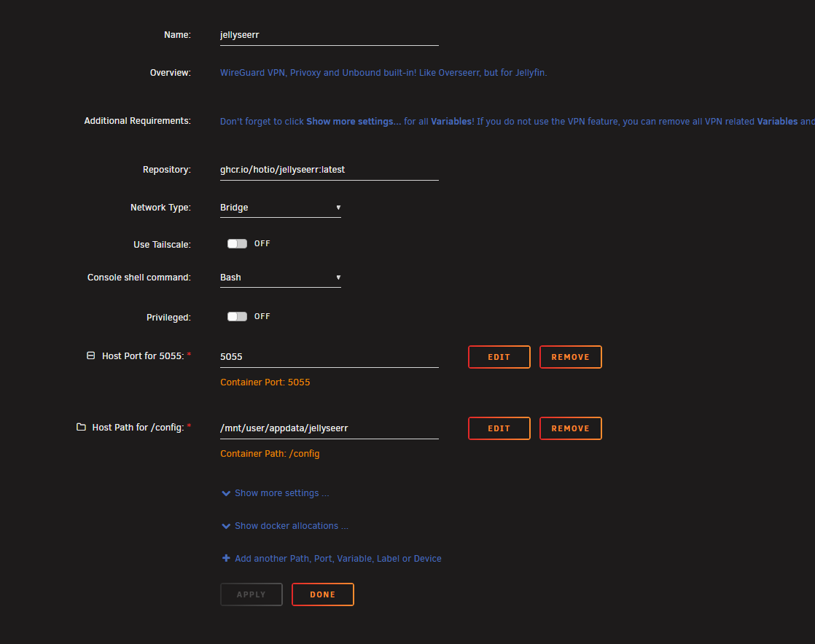Expand Show docker allocations
Image resolution: width=815 pixels, height=644 pixels.
(291, 526)
